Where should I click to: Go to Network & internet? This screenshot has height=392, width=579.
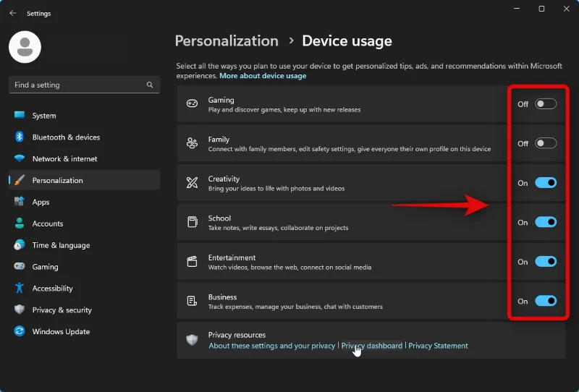tap(84, 158)
